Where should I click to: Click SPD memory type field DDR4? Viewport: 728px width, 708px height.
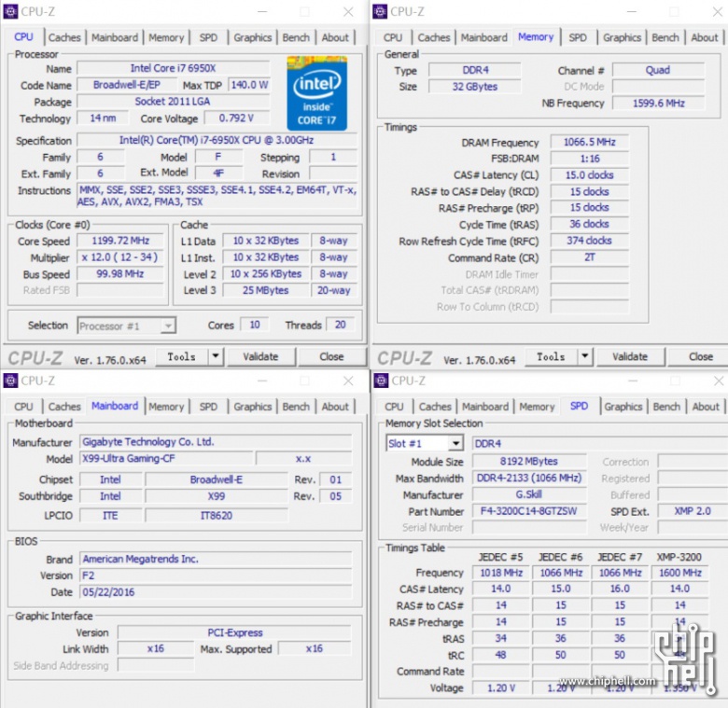(x=600, y=443)
